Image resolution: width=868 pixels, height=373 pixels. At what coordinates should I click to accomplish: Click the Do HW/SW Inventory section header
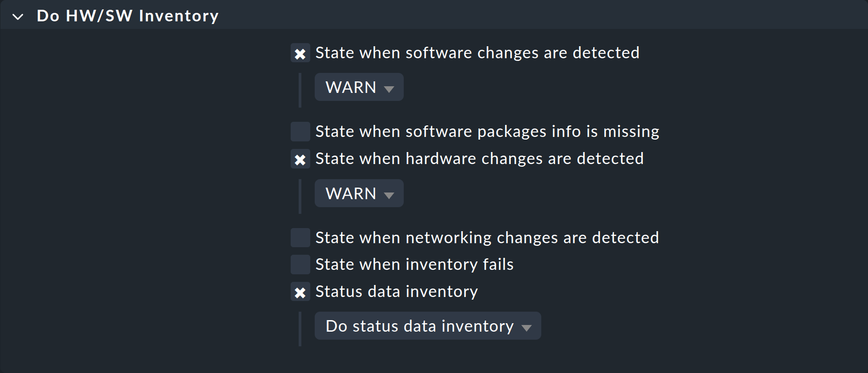[x=128, y=15]
